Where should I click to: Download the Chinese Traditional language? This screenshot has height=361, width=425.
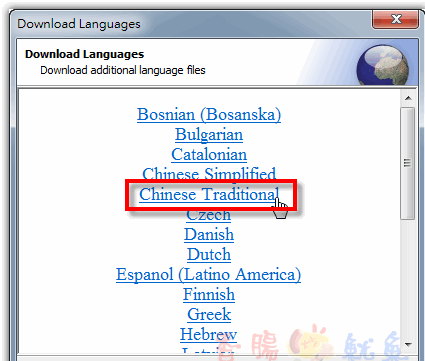tap(209, 194)
